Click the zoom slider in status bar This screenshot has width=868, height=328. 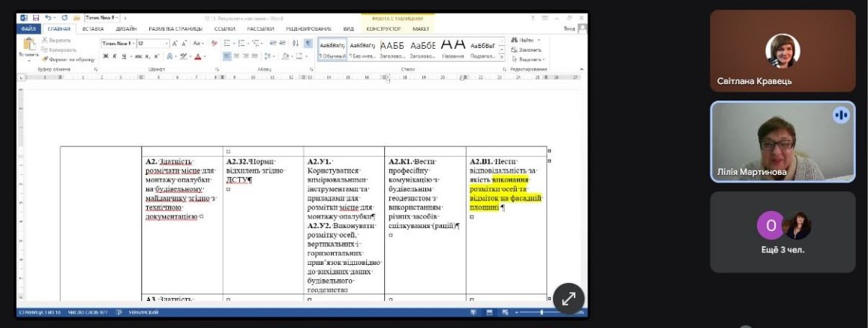(x=542, y=311)
